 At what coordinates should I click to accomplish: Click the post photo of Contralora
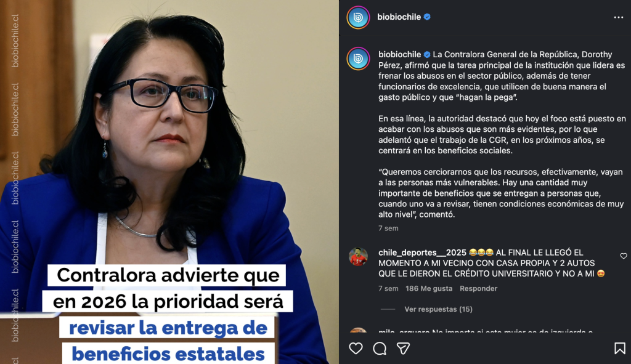tap(169, 182)
